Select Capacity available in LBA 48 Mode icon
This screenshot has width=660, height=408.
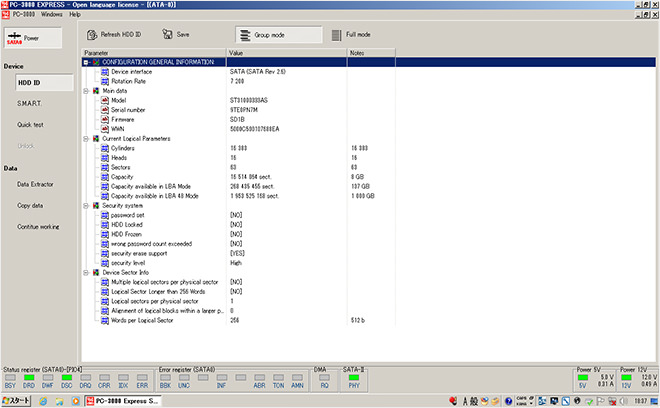coord(105,196)
